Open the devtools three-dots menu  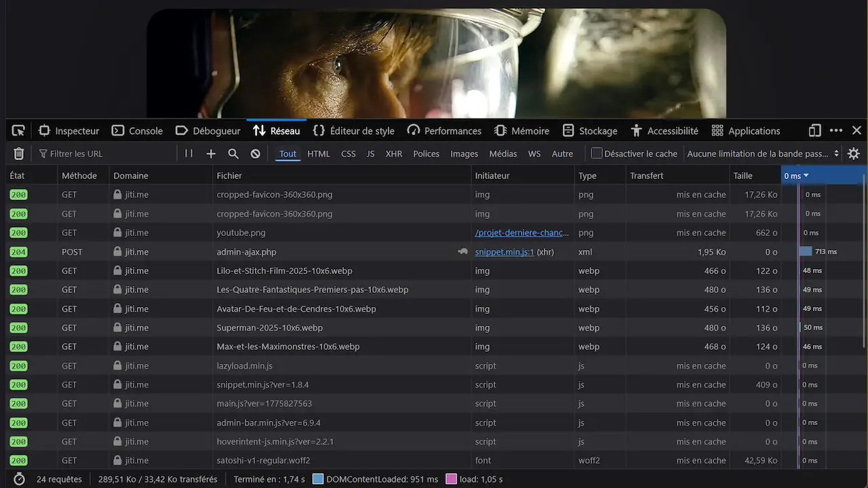tap(836, 131)
